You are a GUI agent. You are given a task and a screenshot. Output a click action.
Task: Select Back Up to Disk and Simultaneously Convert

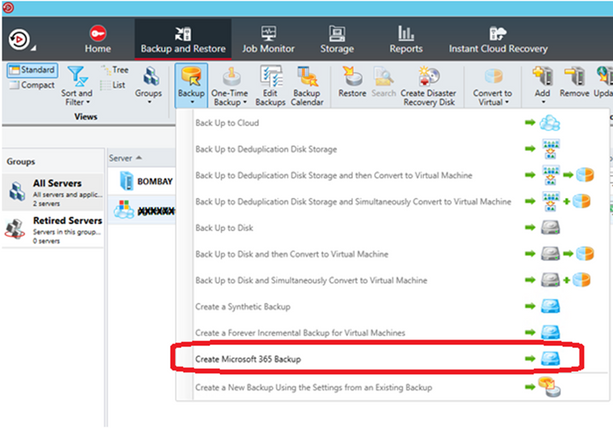[x=393, y=280]
